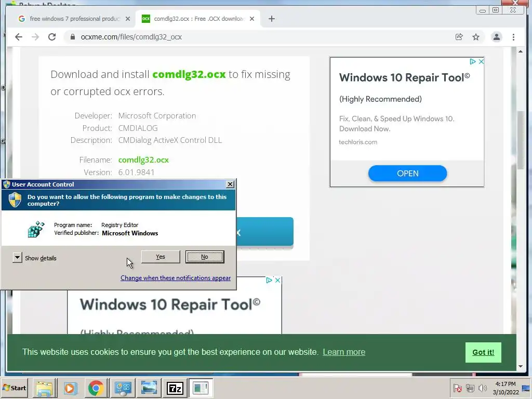Viewport: 532px width, 399px height.
Task: Go back in Chrome browser
Action: 19,37
